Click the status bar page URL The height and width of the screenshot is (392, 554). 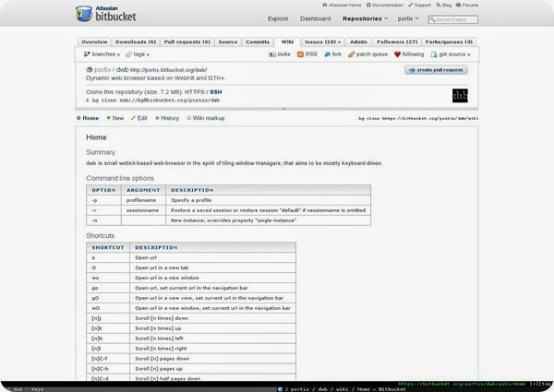462,384
